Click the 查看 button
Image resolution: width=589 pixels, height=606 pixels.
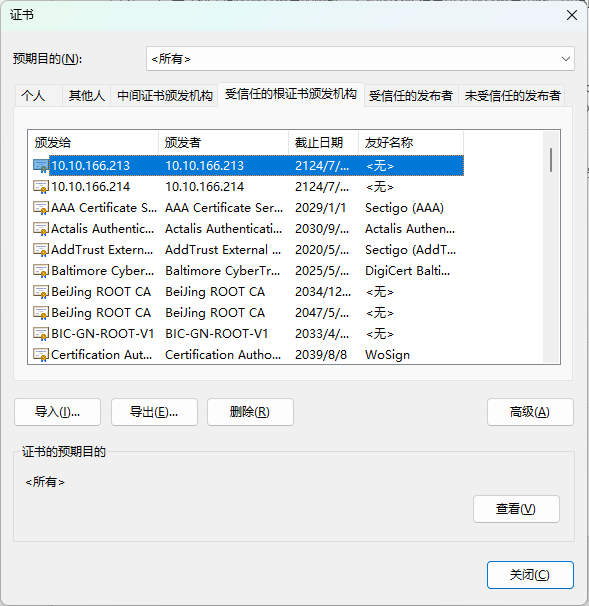point(516,509)
